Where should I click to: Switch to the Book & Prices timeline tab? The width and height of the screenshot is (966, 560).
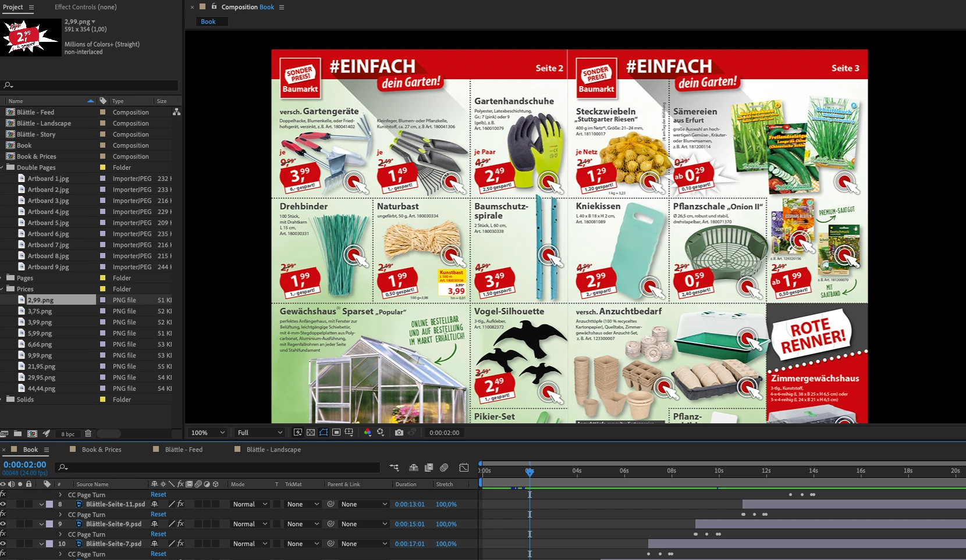pos(102,450)
